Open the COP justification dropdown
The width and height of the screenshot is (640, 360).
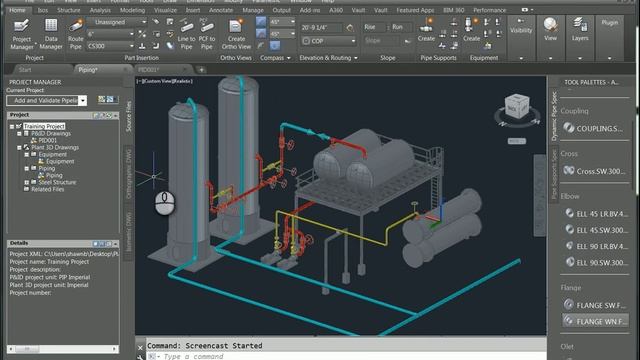tap(353, 41)
